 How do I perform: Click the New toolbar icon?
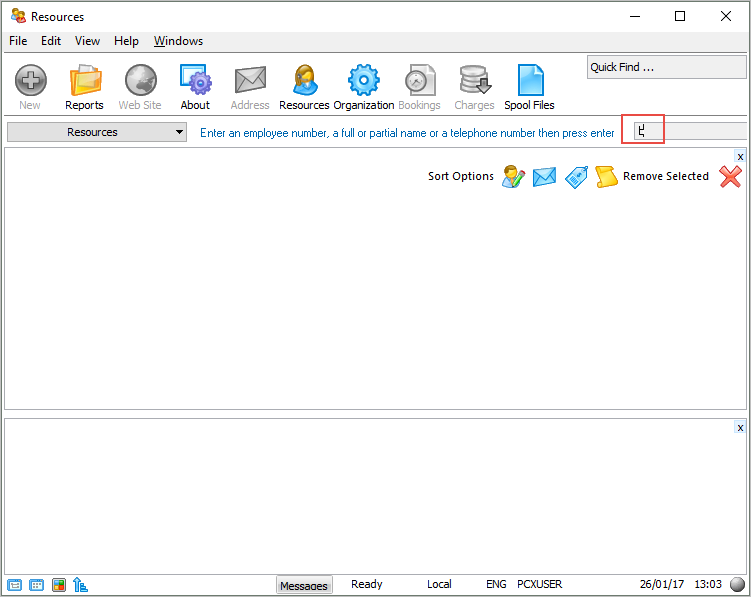31,80
